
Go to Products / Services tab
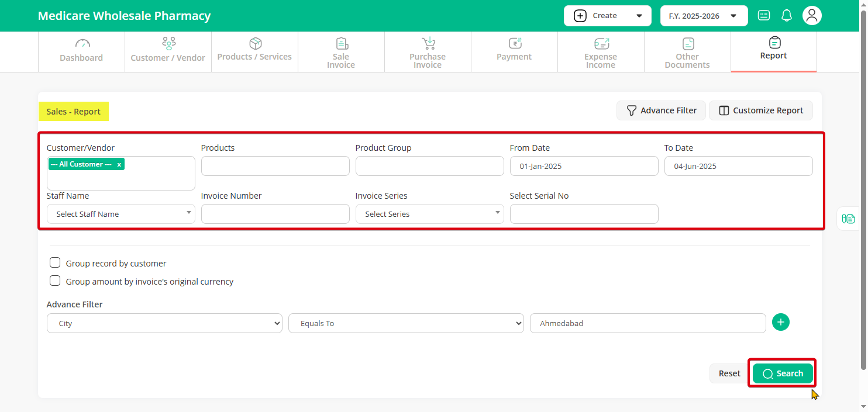[x=254, y=51]
